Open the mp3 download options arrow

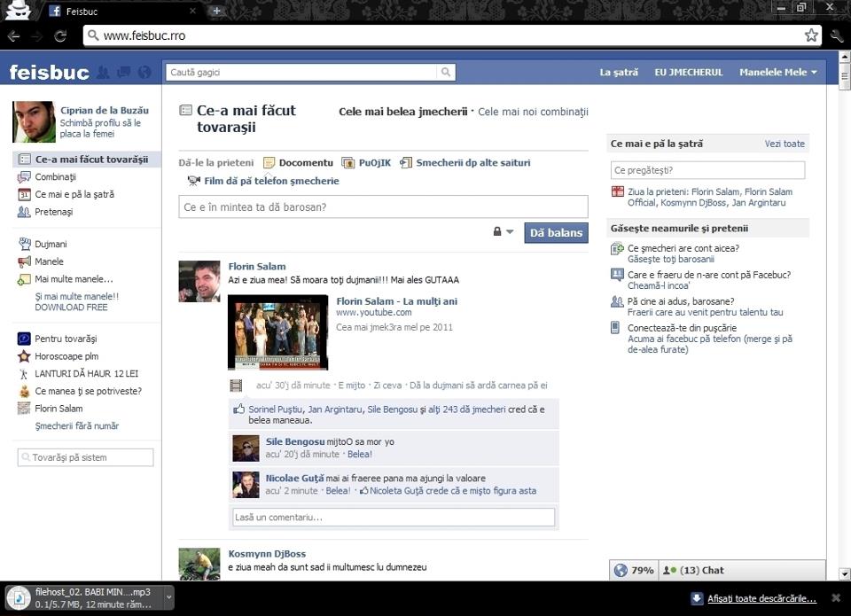(168, 597)
